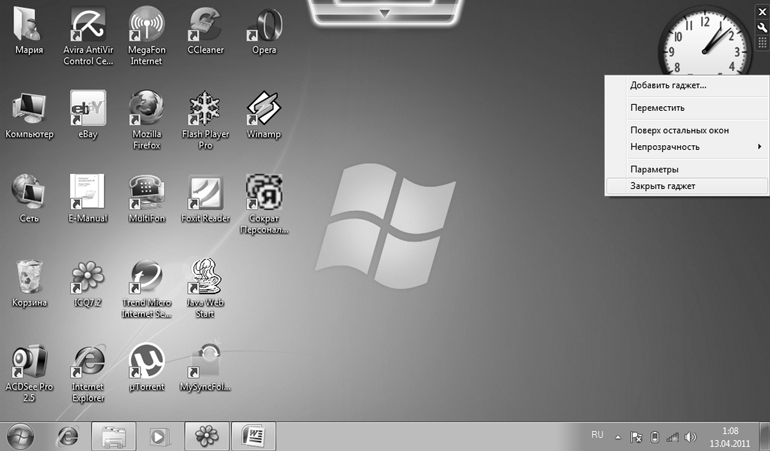
Task: Select the Winamp desktop shortcut
Action: tap(264, 114)
